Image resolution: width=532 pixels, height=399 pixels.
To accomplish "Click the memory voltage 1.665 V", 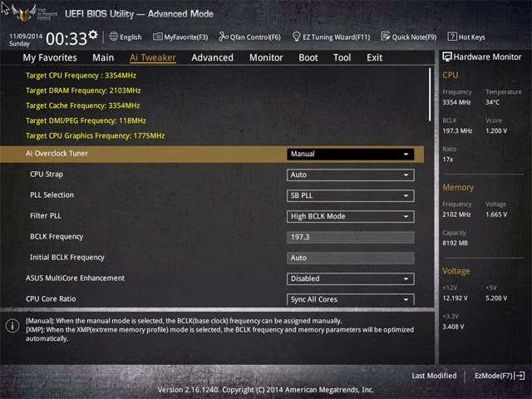I will pyautogui.click(x=496, y=214).
